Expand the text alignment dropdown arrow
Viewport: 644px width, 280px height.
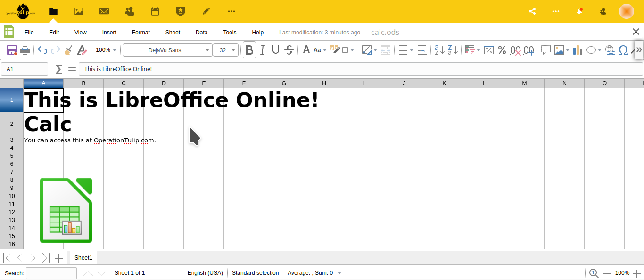(412, 50)
